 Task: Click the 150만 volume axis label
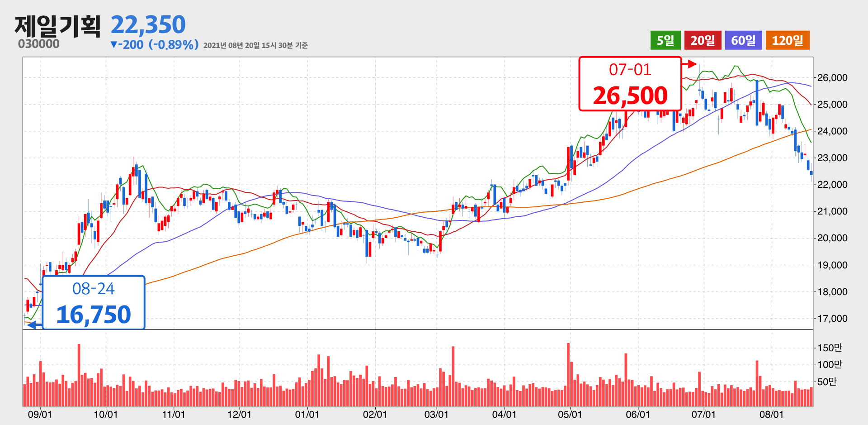coord(830,348)
